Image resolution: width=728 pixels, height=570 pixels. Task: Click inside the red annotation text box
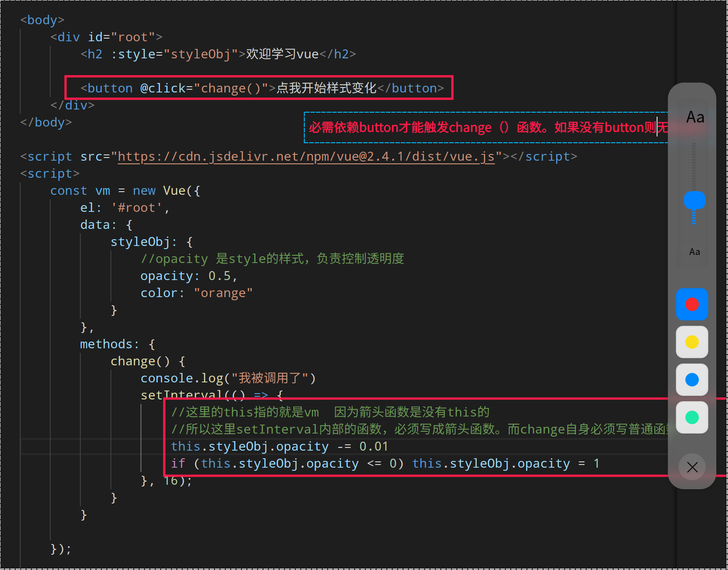pos(486,127)
